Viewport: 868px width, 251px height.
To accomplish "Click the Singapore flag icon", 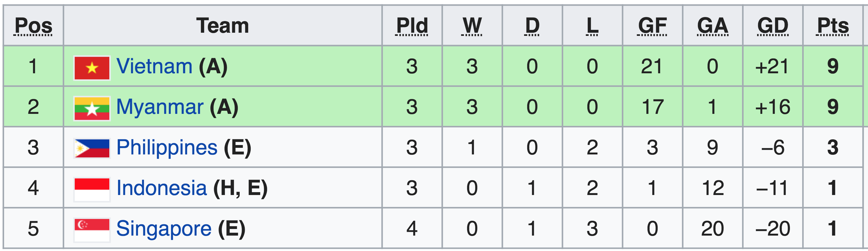I will pos(92,230).
